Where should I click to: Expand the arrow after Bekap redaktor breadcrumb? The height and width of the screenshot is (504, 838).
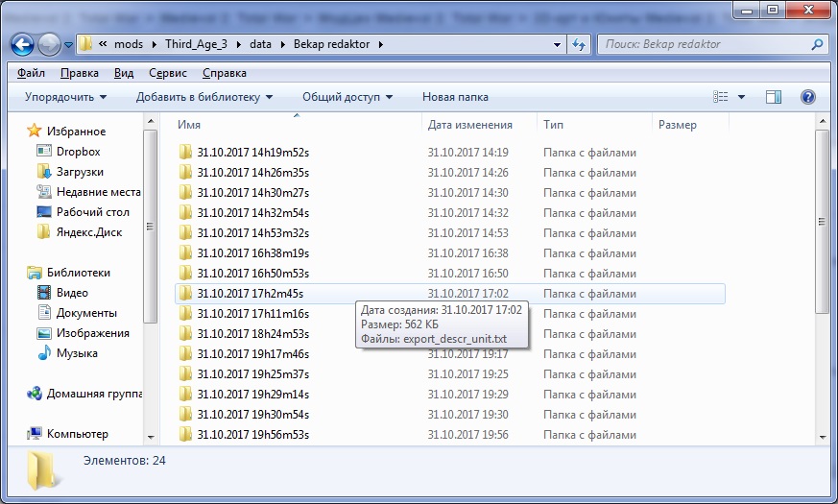pos(380,45)
